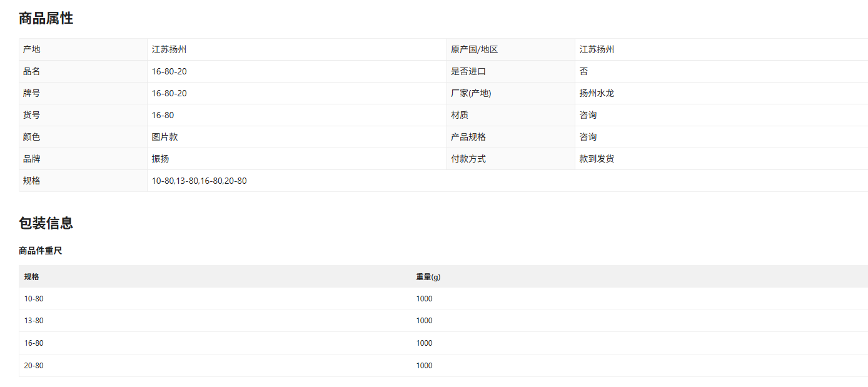Screen dimensions: 868x387
Task: Select the 厂家(产地) attribute label
Action: click(470, 93)
